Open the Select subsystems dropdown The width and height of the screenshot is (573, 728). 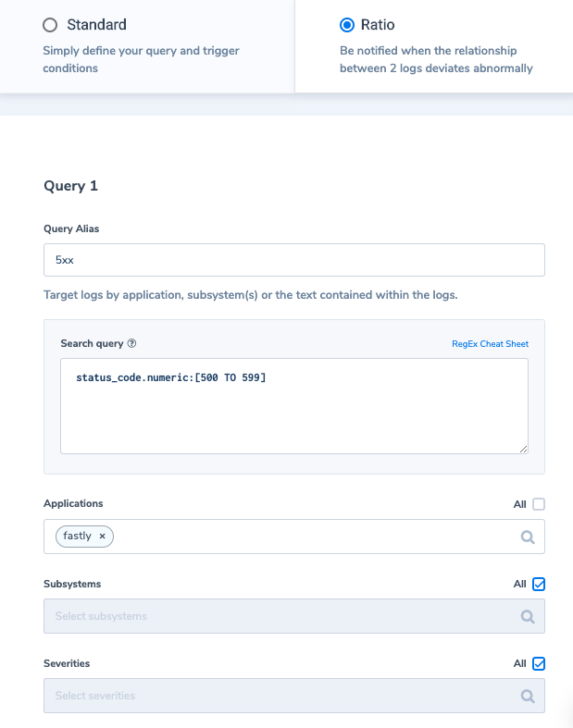[294, 616]
